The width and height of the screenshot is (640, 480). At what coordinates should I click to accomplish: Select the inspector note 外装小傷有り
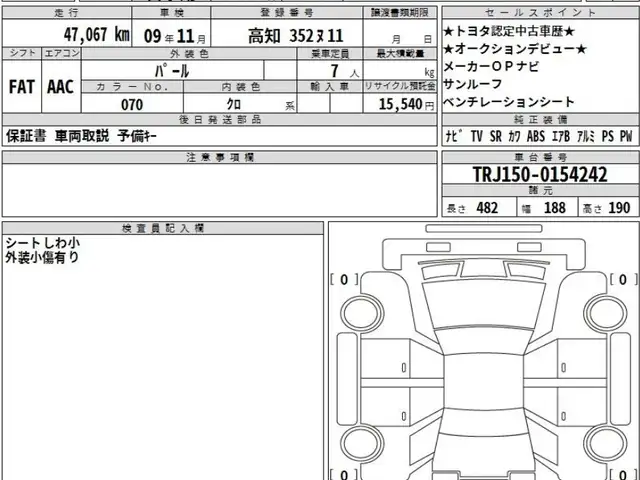point(42,257)
